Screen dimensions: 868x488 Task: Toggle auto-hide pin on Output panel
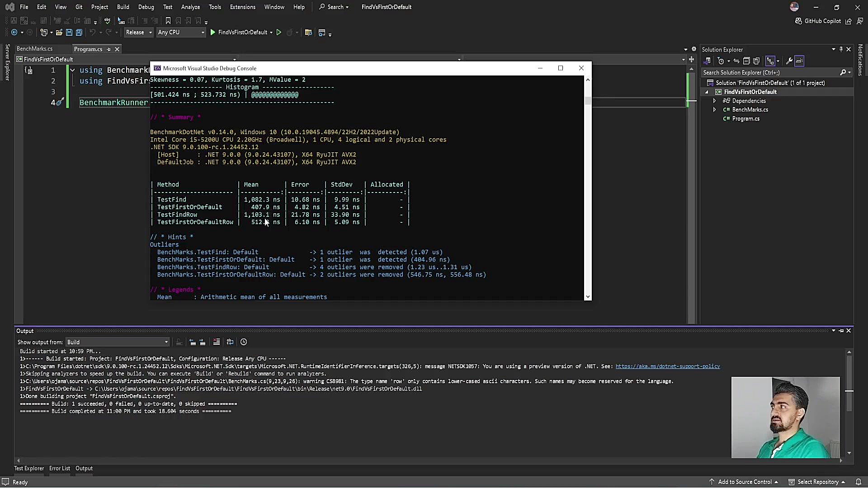841,331
